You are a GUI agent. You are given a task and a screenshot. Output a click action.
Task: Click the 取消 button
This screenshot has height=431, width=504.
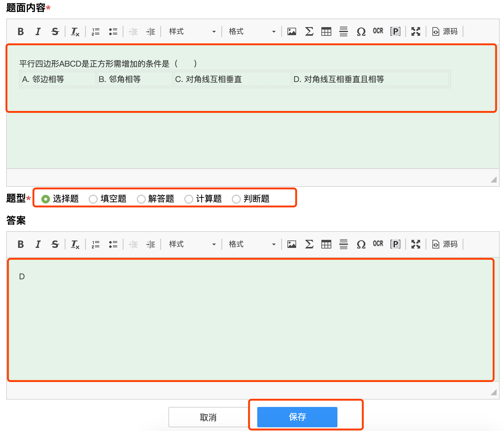[x=208, y=417]
